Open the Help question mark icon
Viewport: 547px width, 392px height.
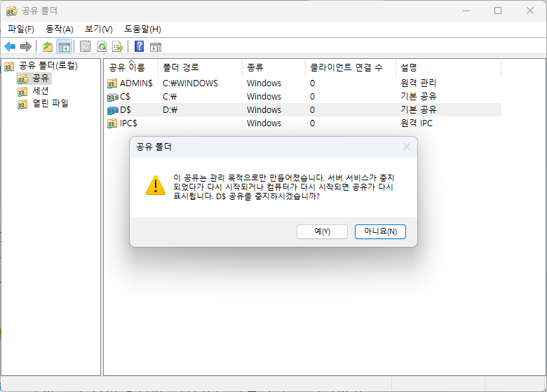coord(139,46)
